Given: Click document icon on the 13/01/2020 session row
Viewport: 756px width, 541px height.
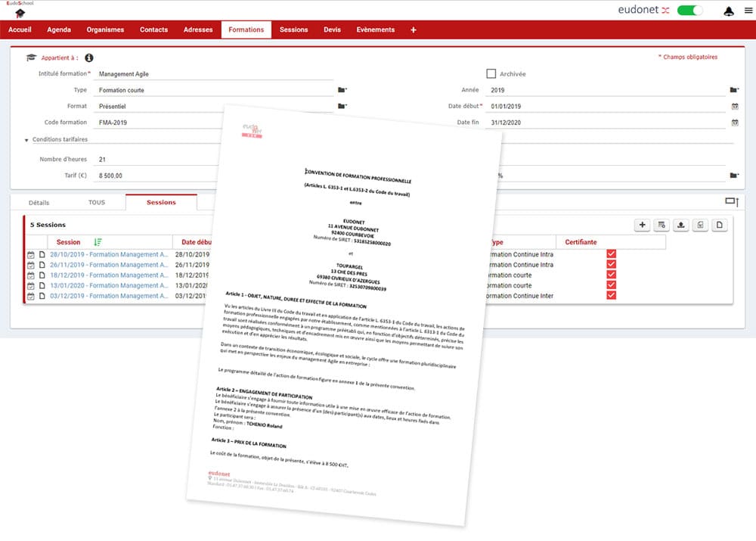Looking at the screenshot, I should click(42, 286).
